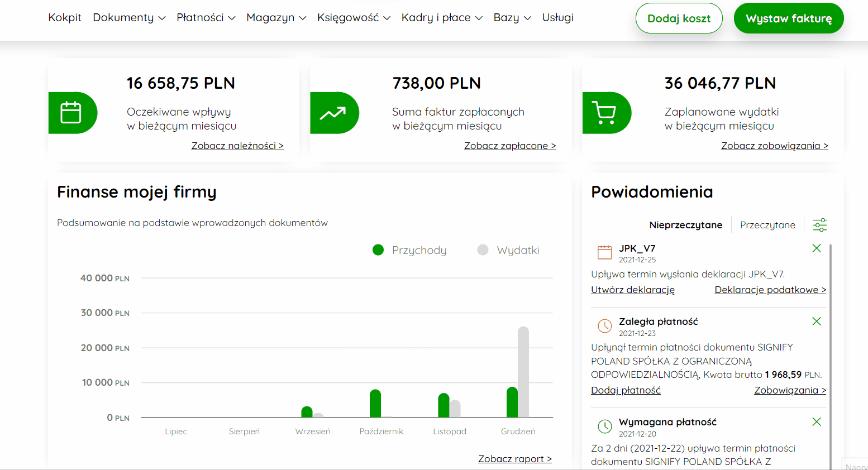Image resolution: width=868 pixels, height=470 pixels.
Task: Click the Finanse mojej firmy heading
Action: click(137, 192)
